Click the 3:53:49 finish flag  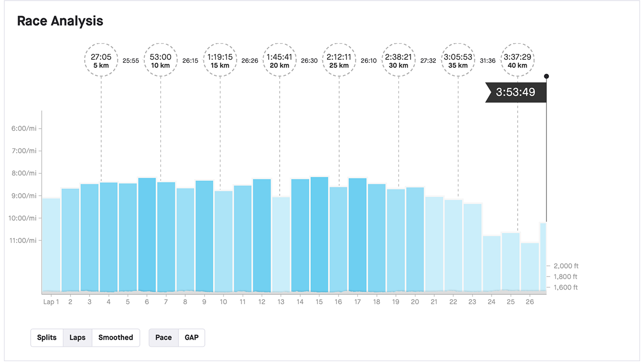(x=516, y=93)
